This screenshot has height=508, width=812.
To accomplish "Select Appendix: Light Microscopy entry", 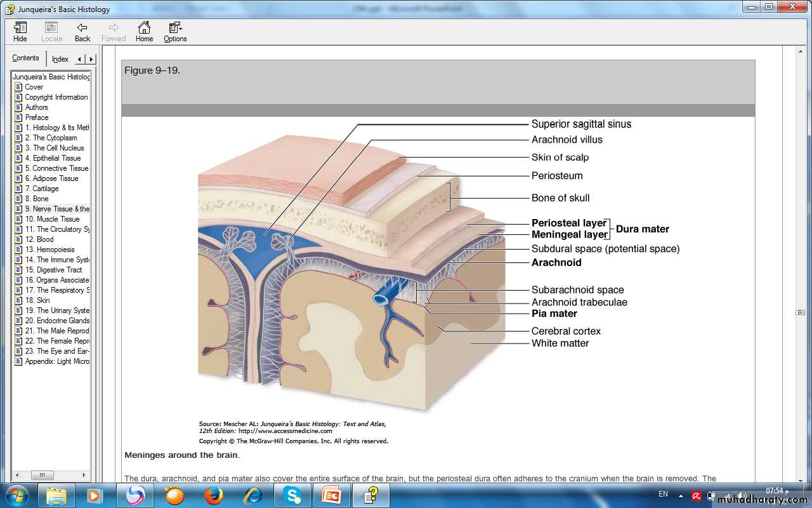I will coord(57,361).
